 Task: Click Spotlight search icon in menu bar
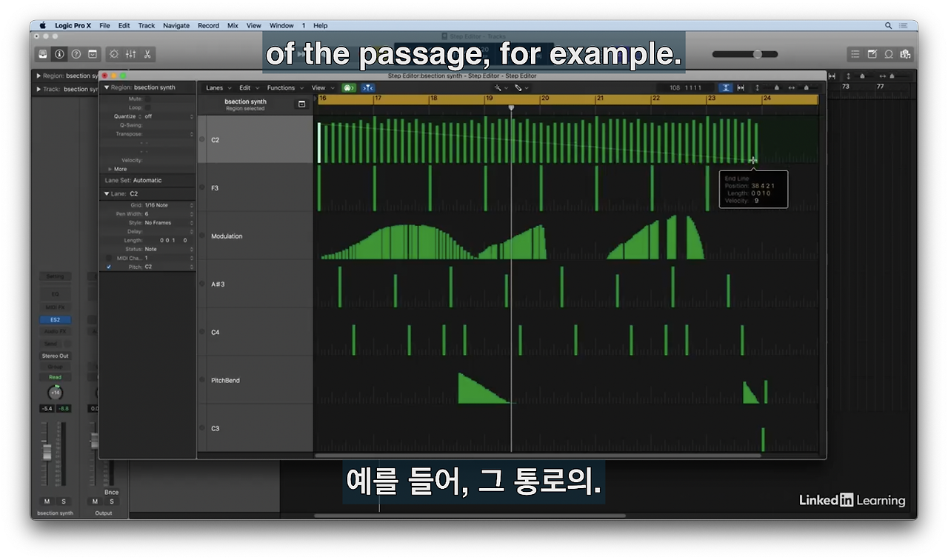[888, 25]
